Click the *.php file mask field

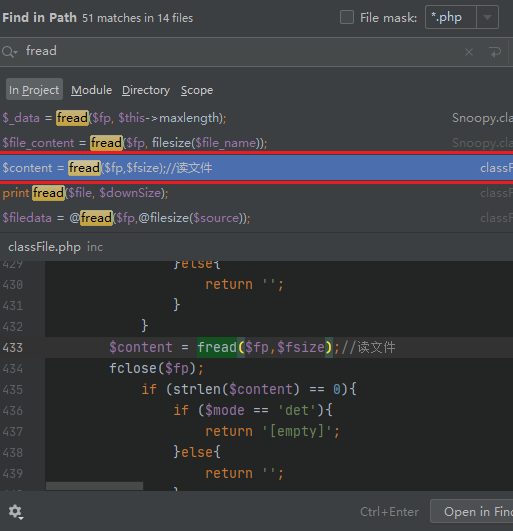tap(451, 17)
